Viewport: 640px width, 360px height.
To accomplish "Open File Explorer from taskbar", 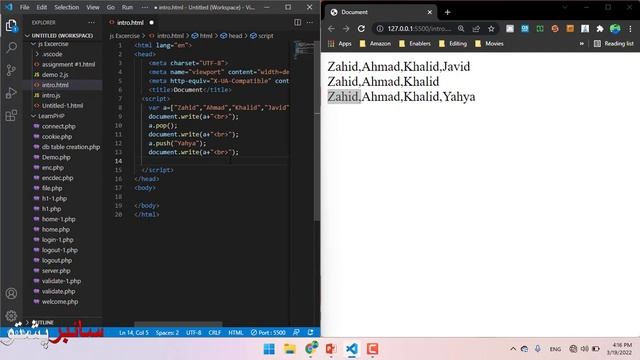I will [x=290, y=349].
